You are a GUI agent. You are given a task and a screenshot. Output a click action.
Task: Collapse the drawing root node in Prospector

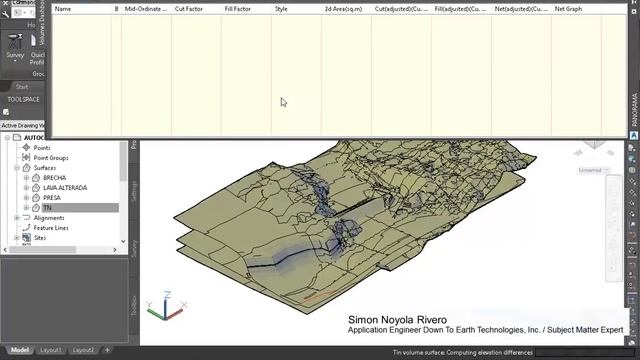coord(7,138)
